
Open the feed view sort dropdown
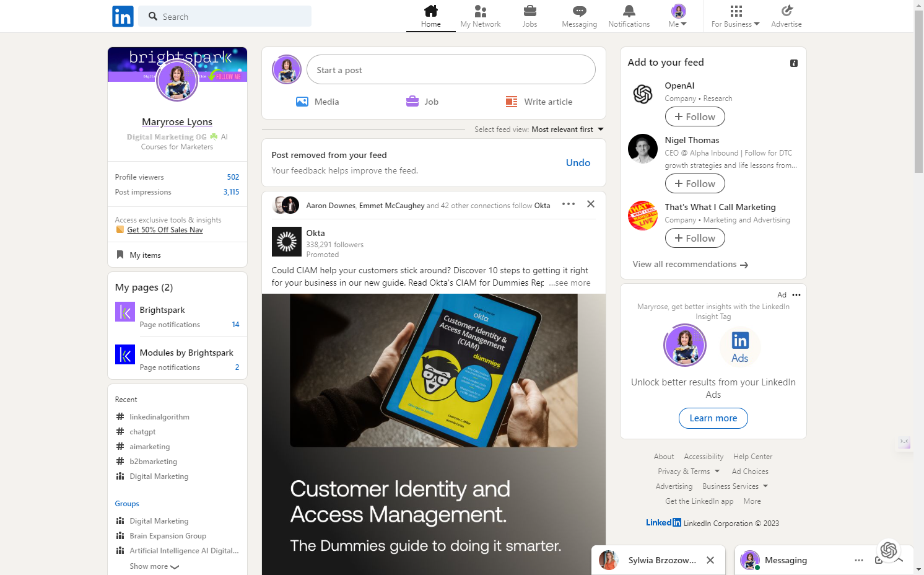point(539,129)
